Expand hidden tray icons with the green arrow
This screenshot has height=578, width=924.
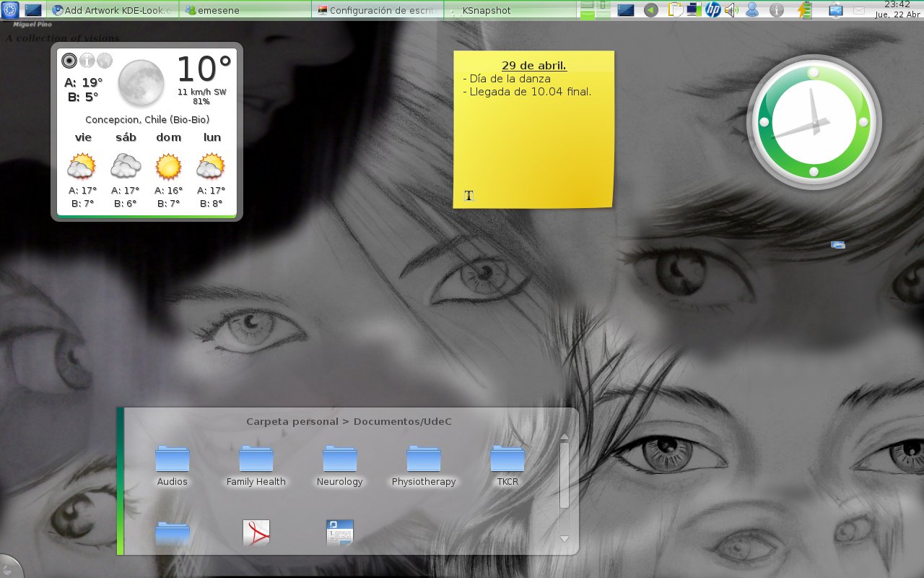tap(651, 10)
